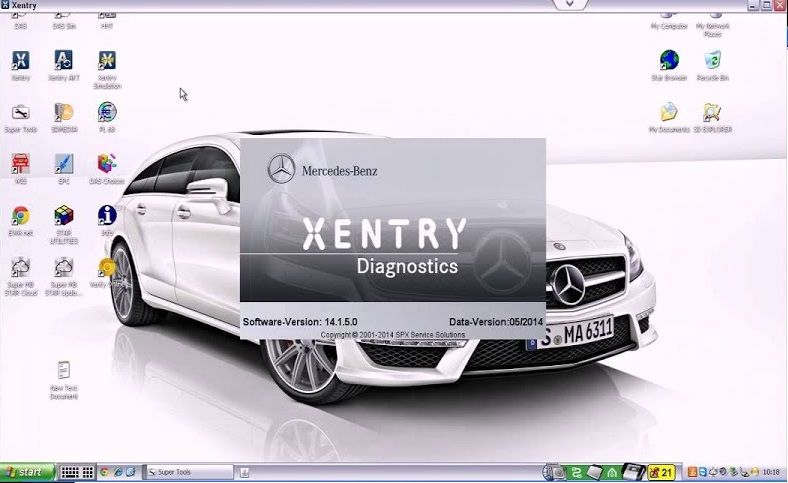Image resolution: width=788 pixels, height=483 pixels.
Task: Click the green house icon in taskbar
Action: [x=612, y=472]
